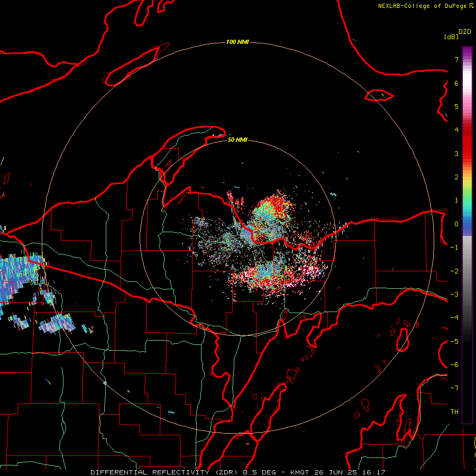This screenshot has width=476, height=476.
Task: Click the "-4" value on color scale
Action: pyautogui.click(x=454, y=318)
